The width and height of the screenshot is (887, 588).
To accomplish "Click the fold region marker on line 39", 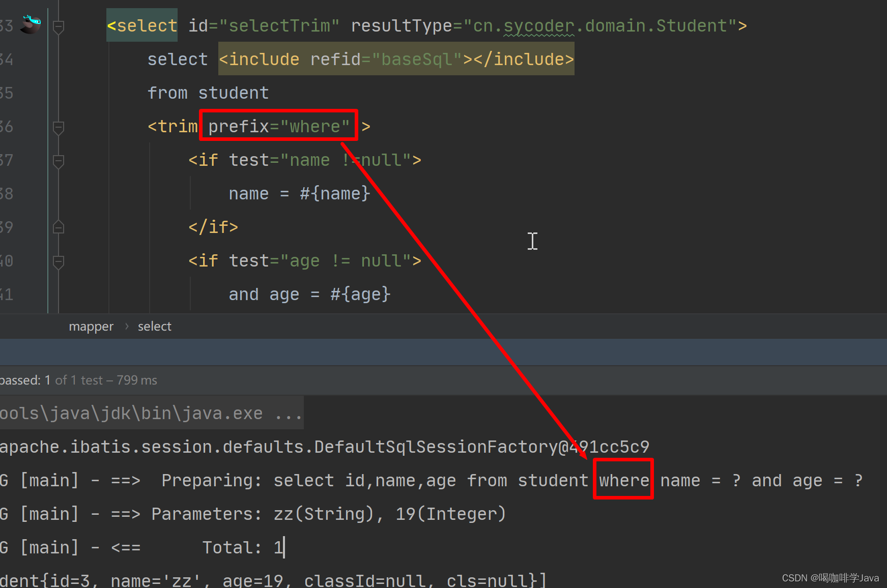I will click(x=58, y=227).
